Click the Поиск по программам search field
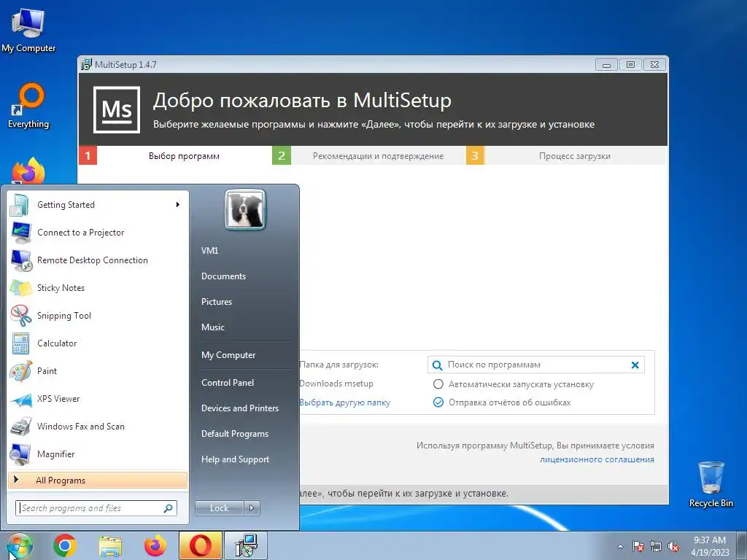Viewport: 747px width, 560px height. (536, 365)
